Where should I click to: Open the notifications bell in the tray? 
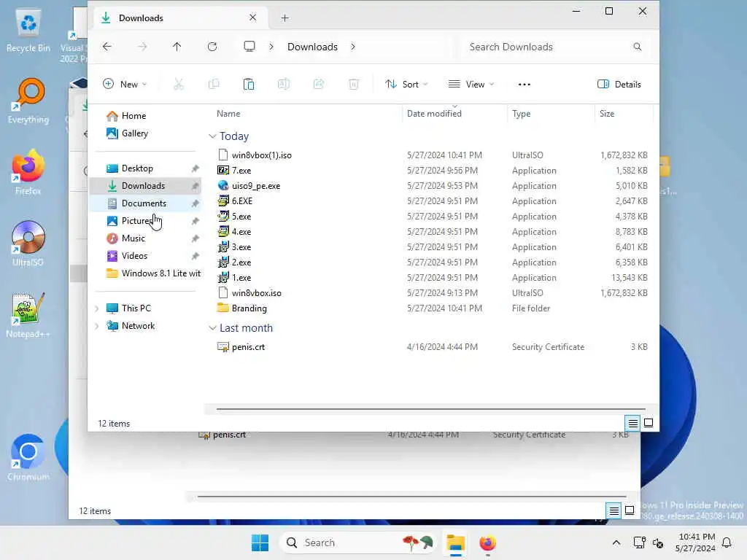pyautogui.click(x=727, y=542)
